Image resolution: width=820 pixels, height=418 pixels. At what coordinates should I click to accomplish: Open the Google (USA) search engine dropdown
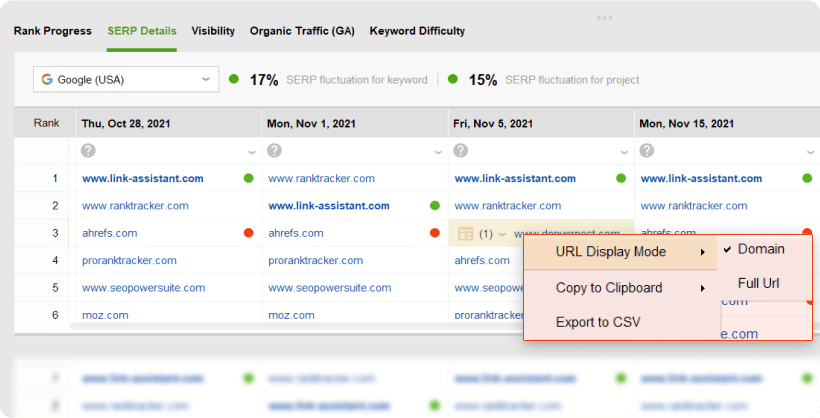(x=126, y=80)
